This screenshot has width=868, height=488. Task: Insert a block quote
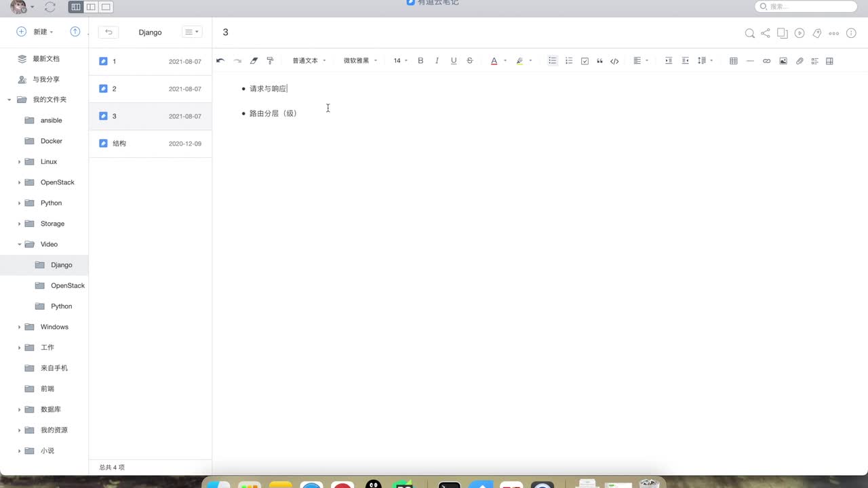click(x=599, y=61)
